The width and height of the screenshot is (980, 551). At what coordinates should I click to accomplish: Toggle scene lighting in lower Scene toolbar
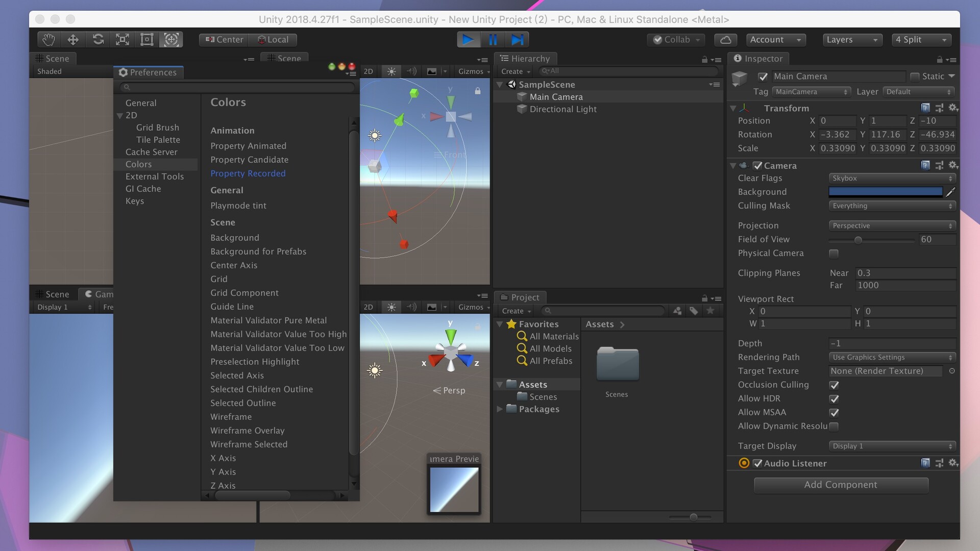click(x=391, y=307)
